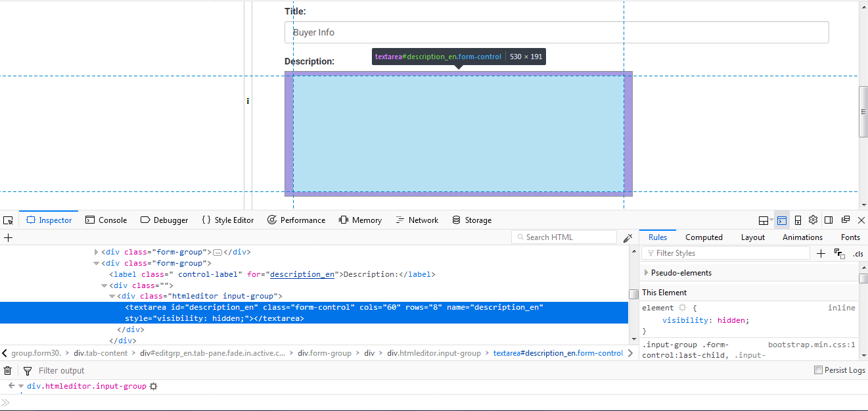
Task: Collapse the htmleditor input-group div
Action: pyautogui.click(x=112, y=297)
